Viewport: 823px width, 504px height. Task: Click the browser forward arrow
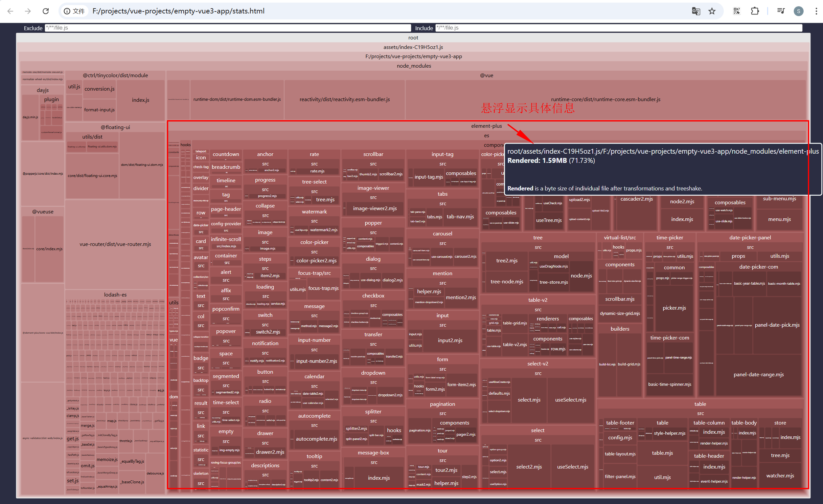click(x=28, y=11)
